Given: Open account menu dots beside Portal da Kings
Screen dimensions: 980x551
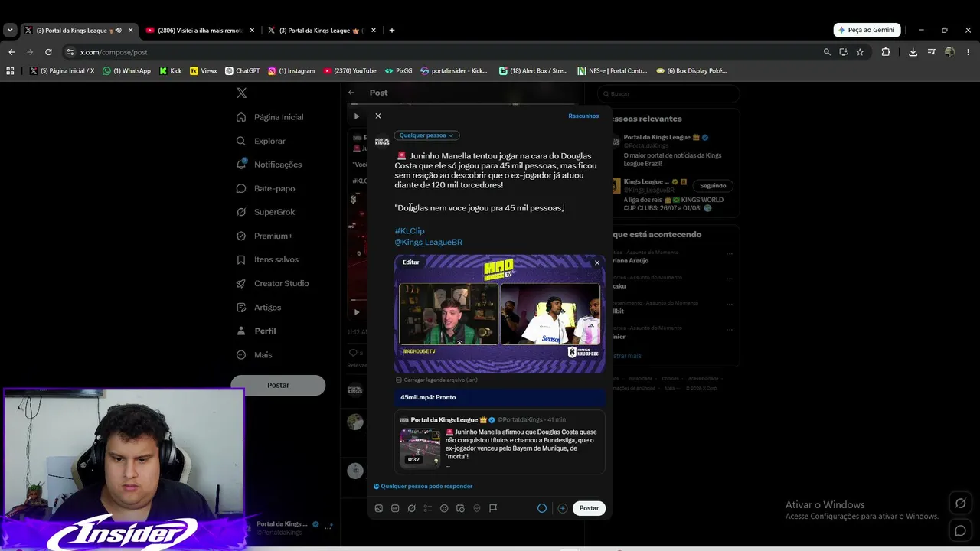Looking at the screenshot, I should [329, 527].
